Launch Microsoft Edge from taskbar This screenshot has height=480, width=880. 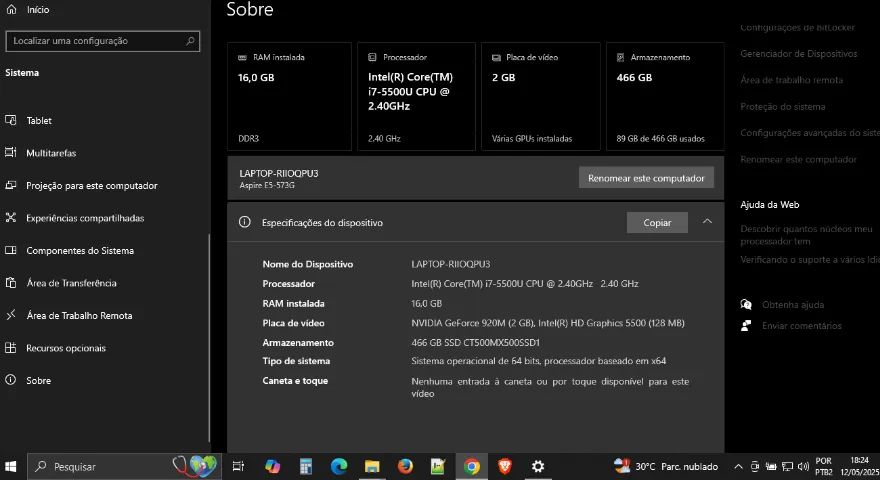[339, 467]
